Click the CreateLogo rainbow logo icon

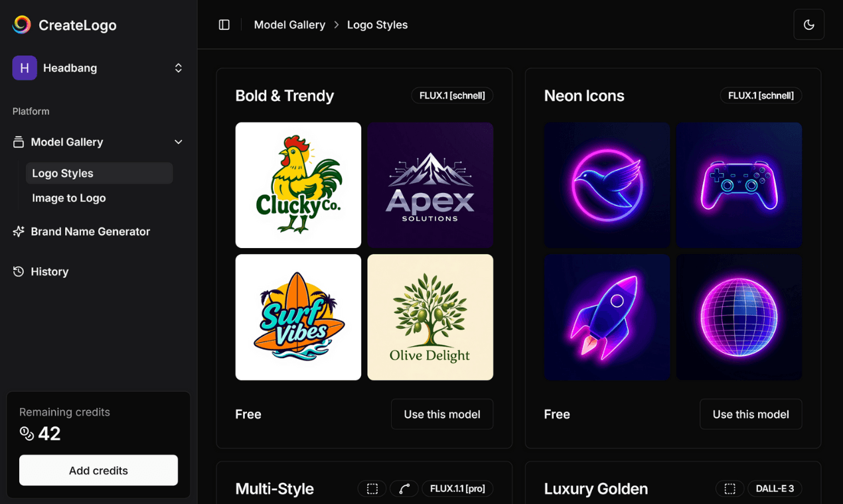tap(22, 25)
